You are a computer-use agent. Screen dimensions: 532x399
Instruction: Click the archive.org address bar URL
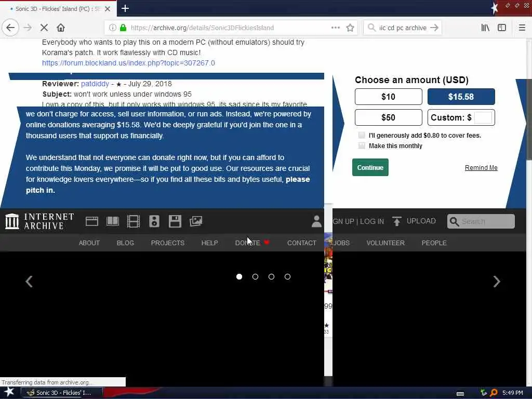[x=202, y=28]
